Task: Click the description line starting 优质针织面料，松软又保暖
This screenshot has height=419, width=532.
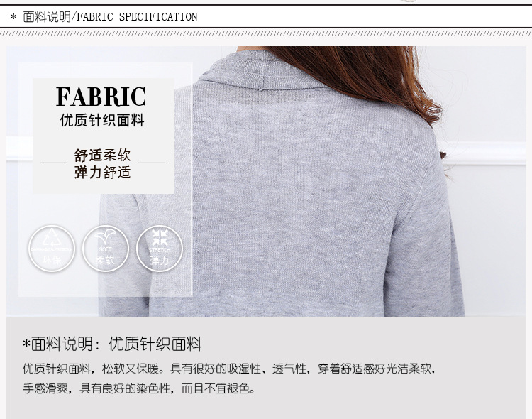Action: coord(229,369)
